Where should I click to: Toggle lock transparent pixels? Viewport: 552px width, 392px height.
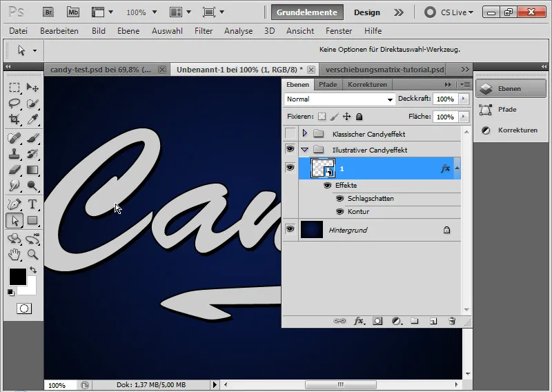tap(322, 117)
